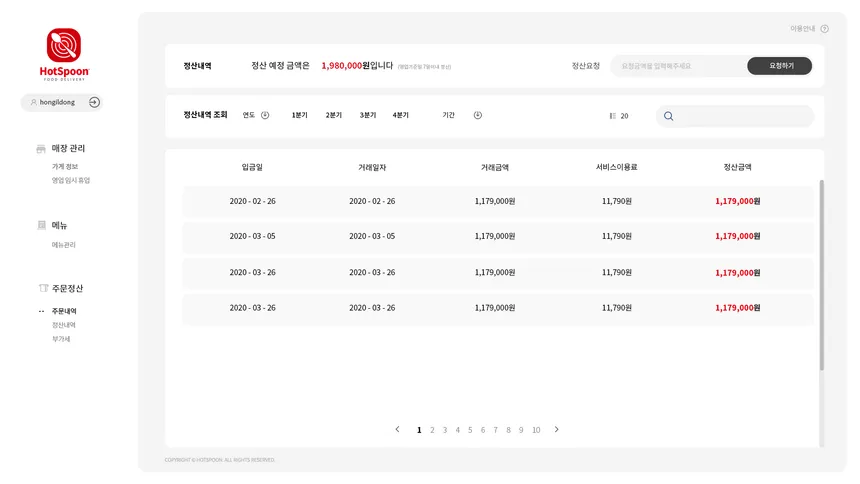Click the HotSpoon logo
The width and height of the screenshot is (860, 484).
(64, 55)
